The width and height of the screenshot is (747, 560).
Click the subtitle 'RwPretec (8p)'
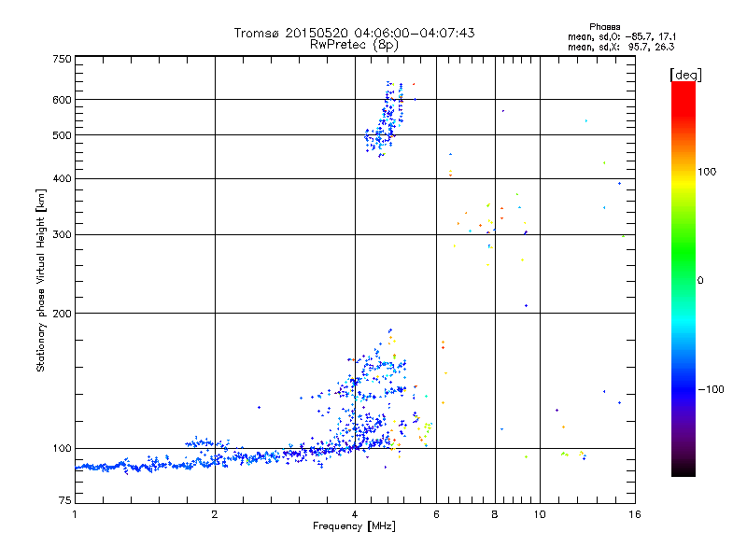(x=354, y=45)
